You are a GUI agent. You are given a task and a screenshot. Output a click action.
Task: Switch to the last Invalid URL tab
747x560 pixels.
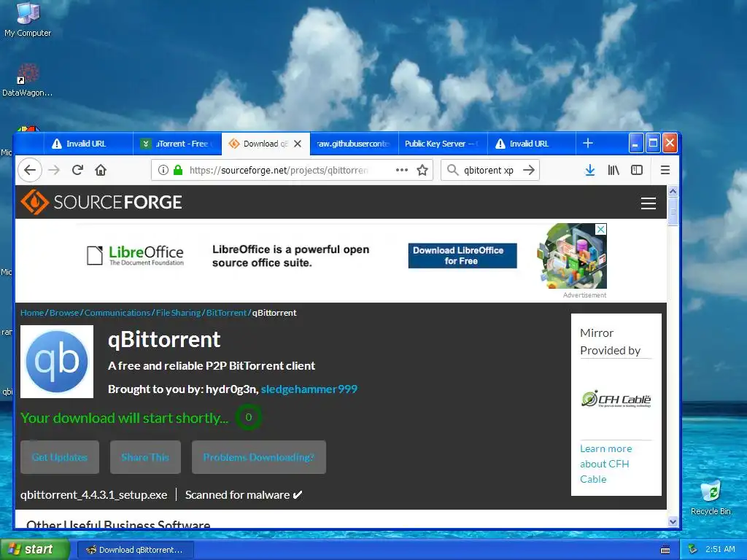point(531,144)
